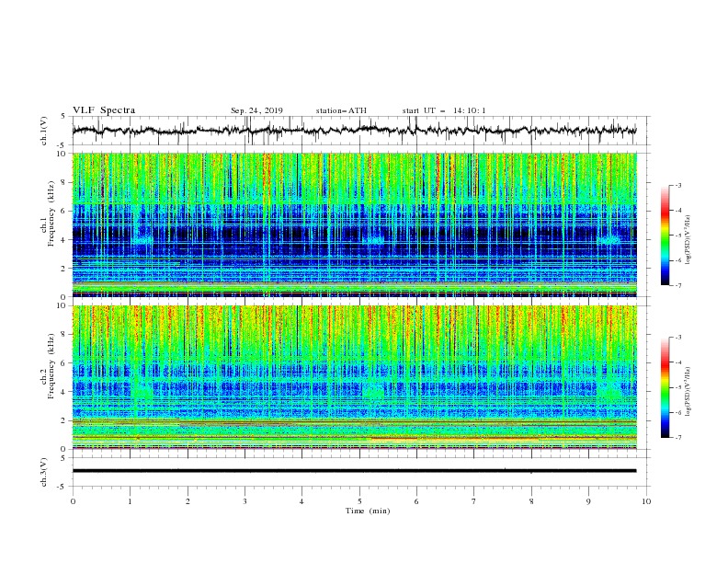Viewport: 728px width, 563px height.
Task: Click the upper "log(PSD)(V²/Hz)" color bar label
Action: [688, 240]
